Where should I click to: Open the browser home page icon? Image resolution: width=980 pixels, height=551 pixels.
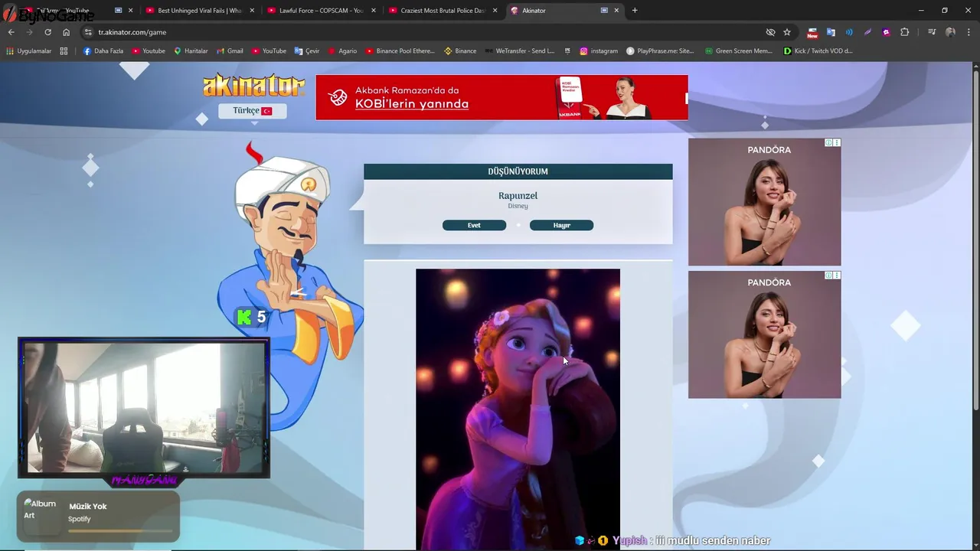(x=66, y=32)
